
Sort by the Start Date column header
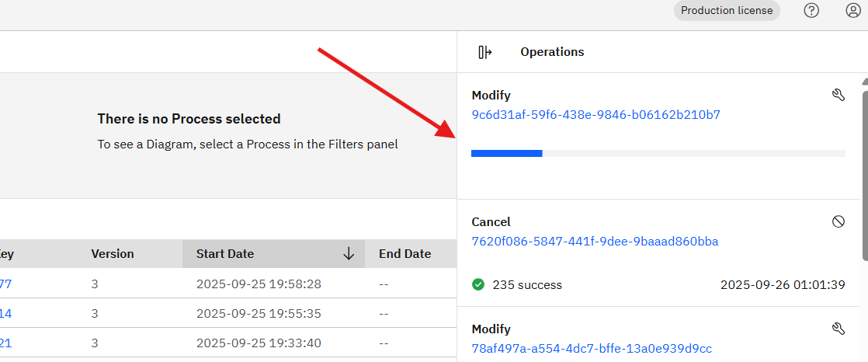[x=225, y=253]
